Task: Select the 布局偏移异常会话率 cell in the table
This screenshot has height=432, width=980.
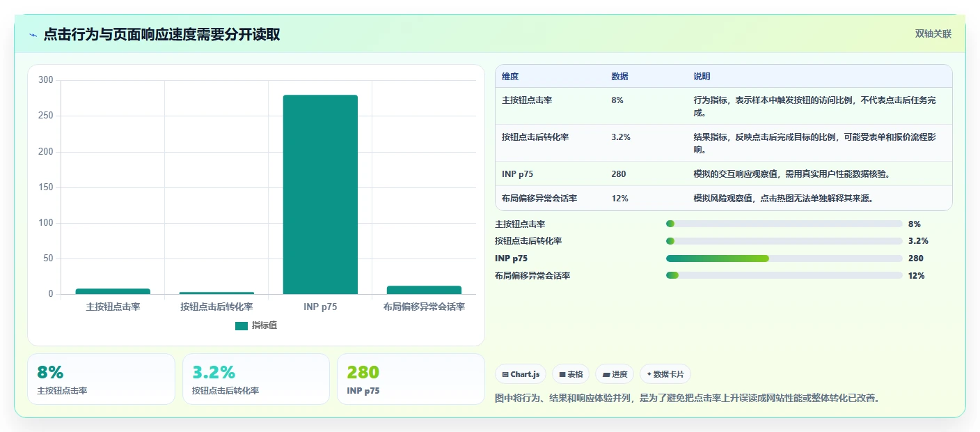Action: pyautogui.click(x=539, y=199)
